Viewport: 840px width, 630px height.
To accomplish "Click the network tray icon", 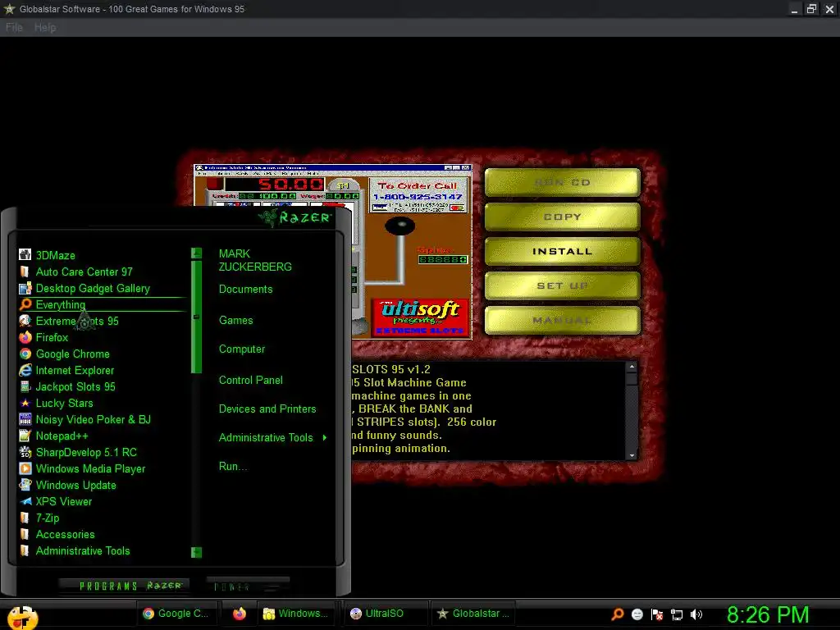I will 677,614.
